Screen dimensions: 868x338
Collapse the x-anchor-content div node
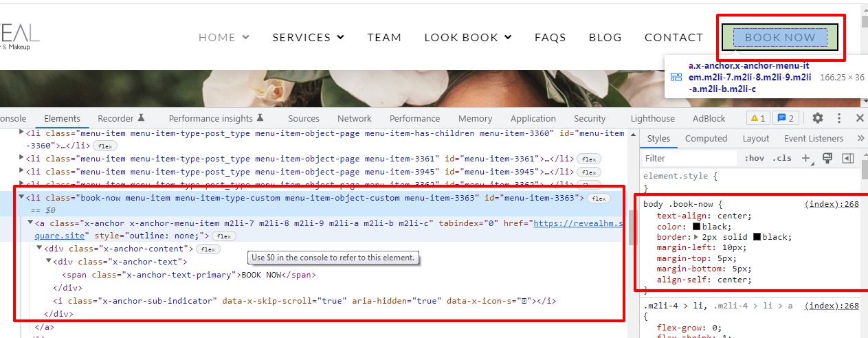pyautogui.click(x=39, y=249)
